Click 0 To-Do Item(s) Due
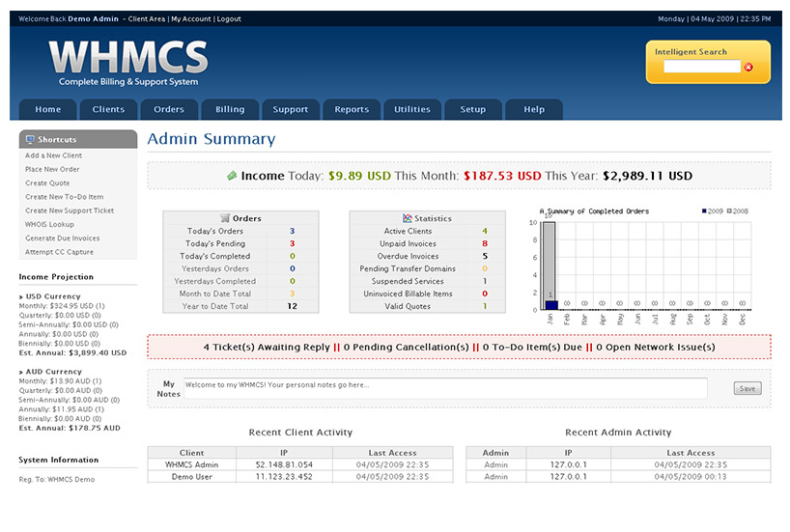This screenshot has width=790, height=532. pos(532,348)
